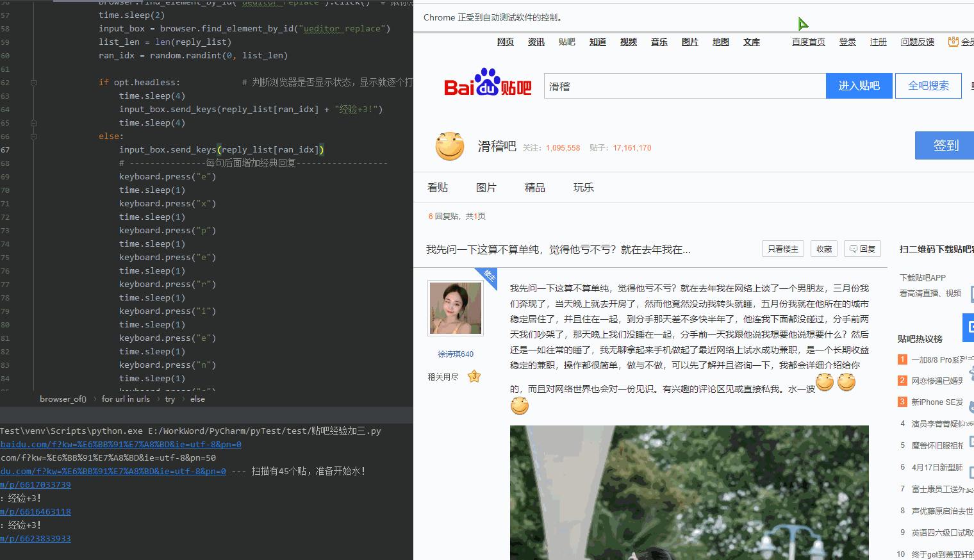Click the 会员 crown icon in top navigation

click(x=953, y=41)
